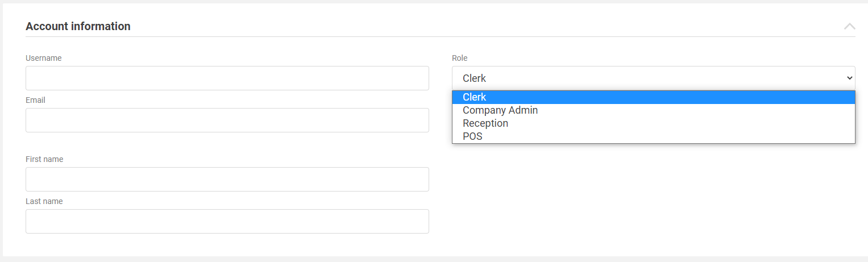Choose Company Admin from the role list
Screen dimensions: 868x262
(500, 110)
